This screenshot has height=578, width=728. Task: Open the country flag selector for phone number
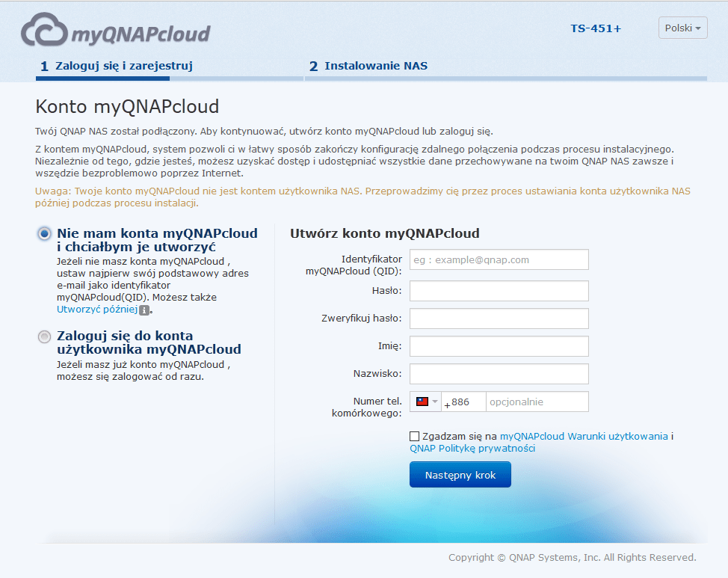[x=426, y=402]
